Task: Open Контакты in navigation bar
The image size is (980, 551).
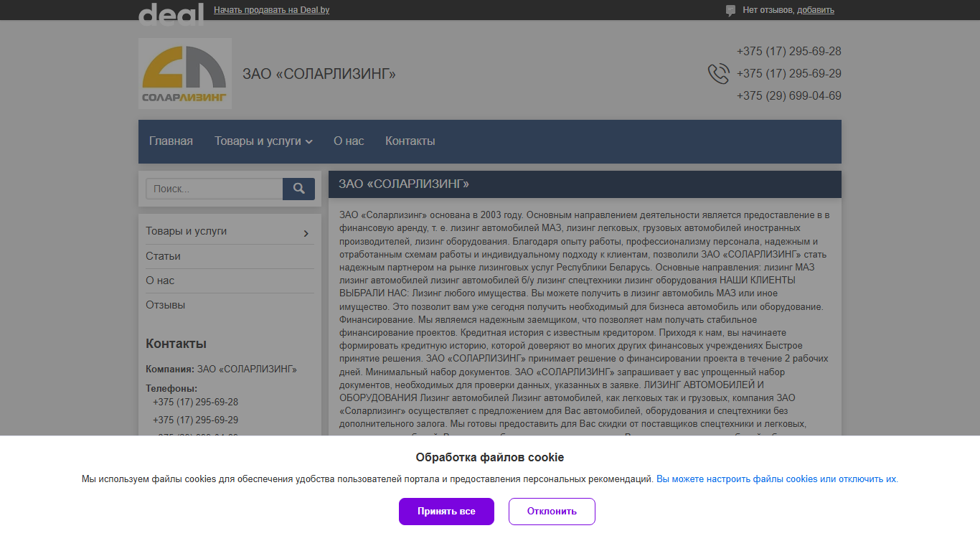Action: 410,141
